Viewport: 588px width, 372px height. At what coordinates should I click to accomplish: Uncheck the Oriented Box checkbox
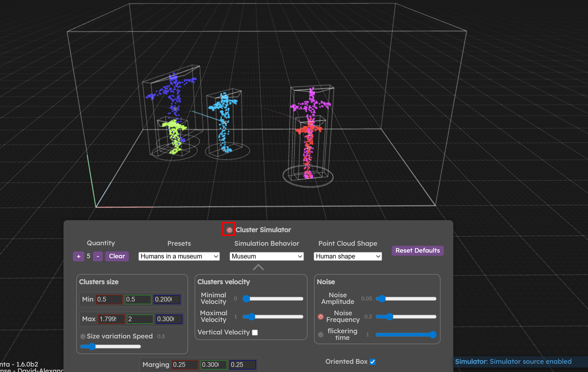point(372,362)
